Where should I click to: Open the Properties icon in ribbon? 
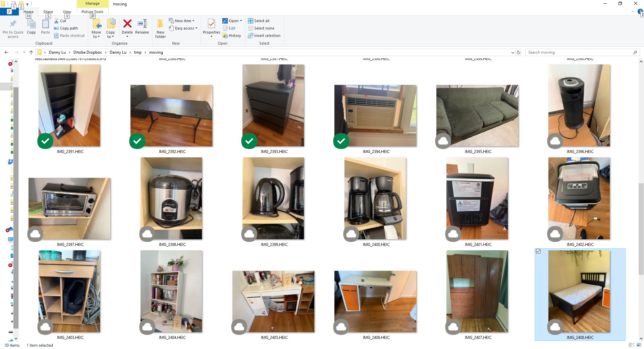point(211,25)
